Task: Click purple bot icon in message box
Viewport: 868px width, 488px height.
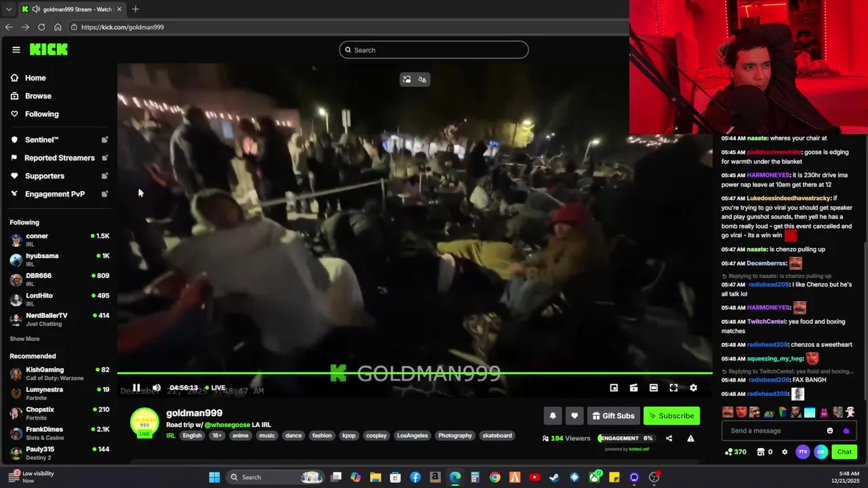Action: pos(846,431)
